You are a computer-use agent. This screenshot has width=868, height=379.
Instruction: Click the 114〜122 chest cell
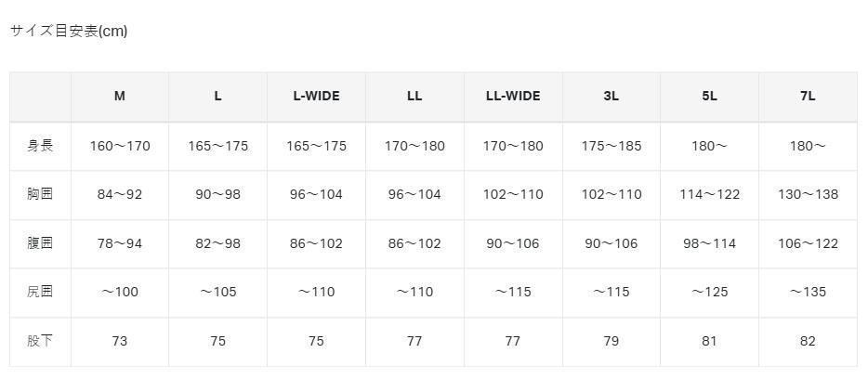710,195
